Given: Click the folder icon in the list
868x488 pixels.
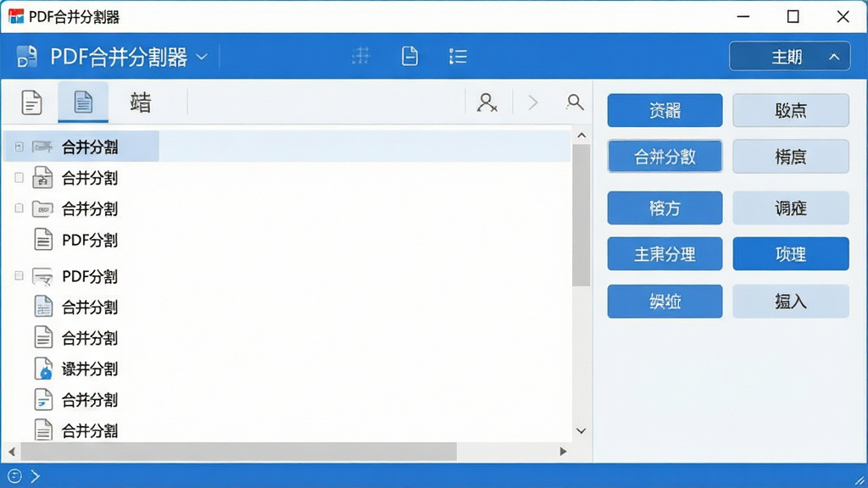Looking at the screenshot, I should pyautogui.click(x=42, y=208).
